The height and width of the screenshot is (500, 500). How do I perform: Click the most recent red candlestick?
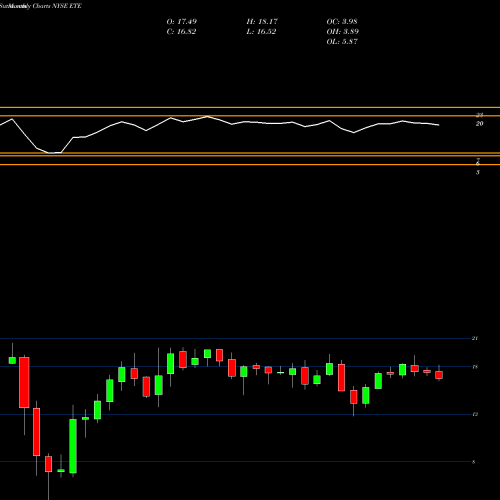point(439,375)
